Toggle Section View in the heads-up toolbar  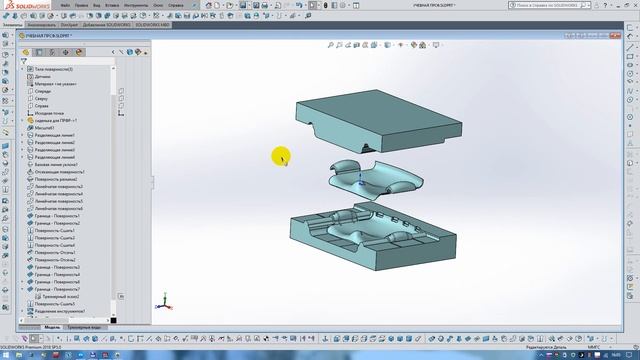(x=356, y=45)
